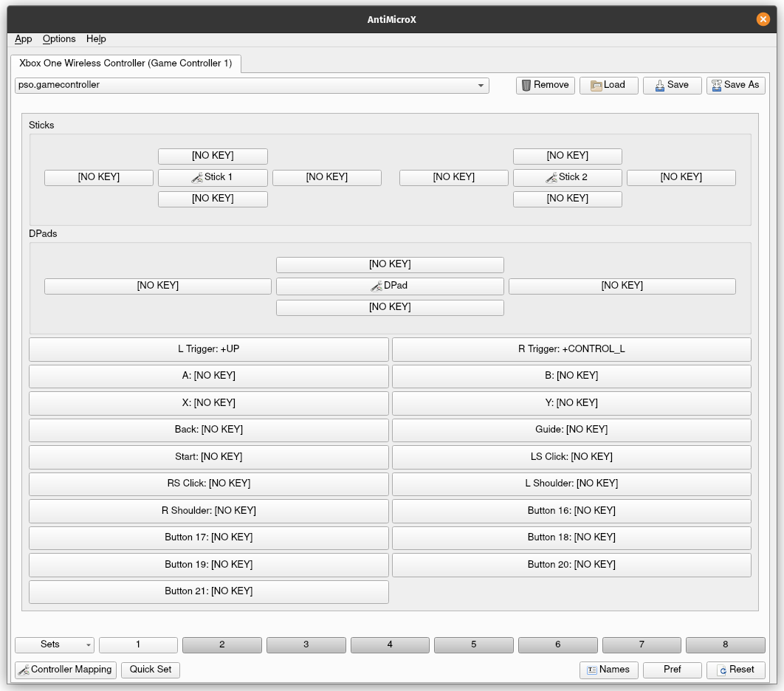Click DPad up [NO KEY] button
The height and width of the screenshot is (691, 784).
(x=390, y=264)
